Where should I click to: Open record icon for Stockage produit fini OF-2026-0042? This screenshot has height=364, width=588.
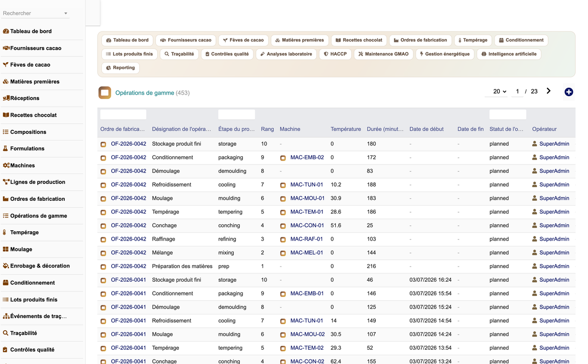coord(103,144)
